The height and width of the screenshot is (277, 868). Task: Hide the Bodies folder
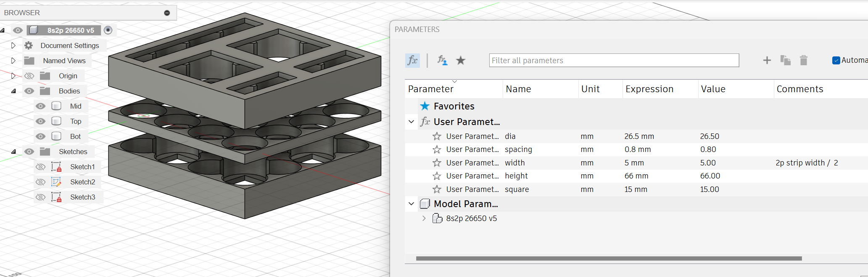coord(29,91)
